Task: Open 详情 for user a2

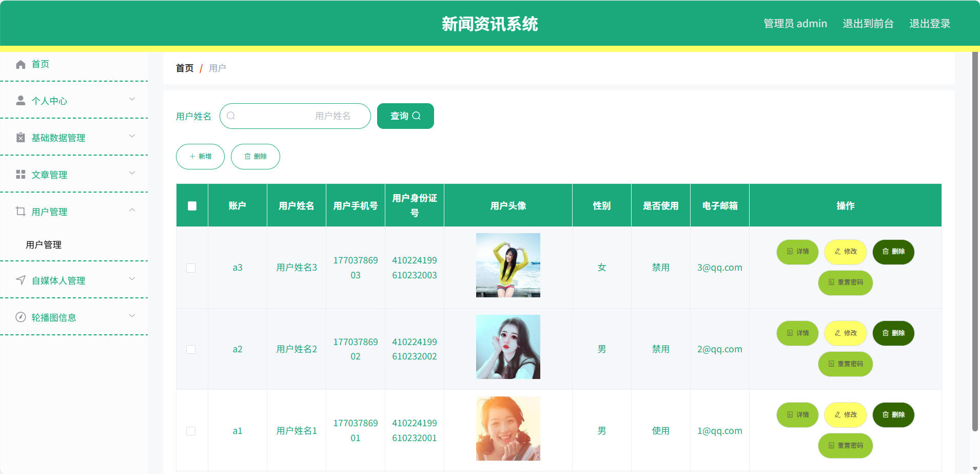Action: 797,333
